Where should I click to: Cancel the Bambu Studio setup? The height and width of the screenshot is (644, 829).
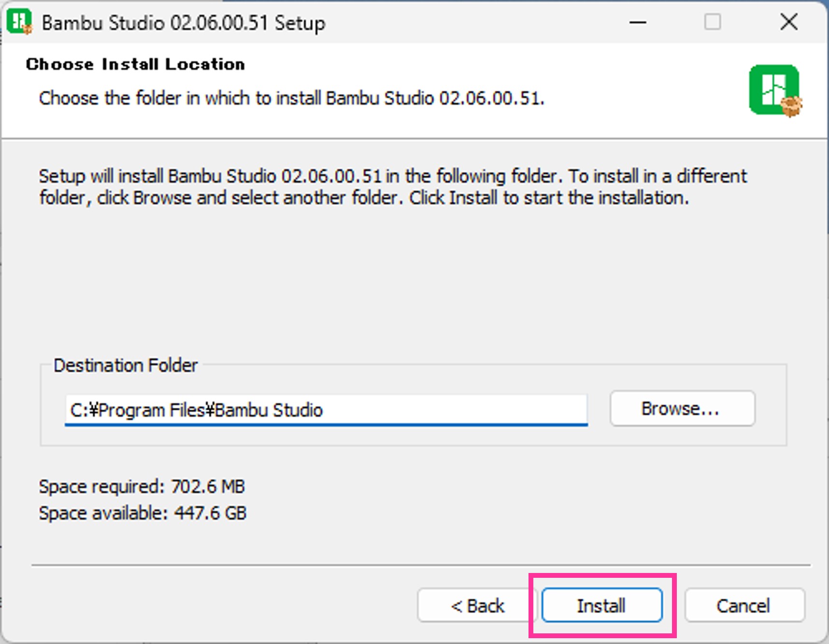(x=744, y=605)
